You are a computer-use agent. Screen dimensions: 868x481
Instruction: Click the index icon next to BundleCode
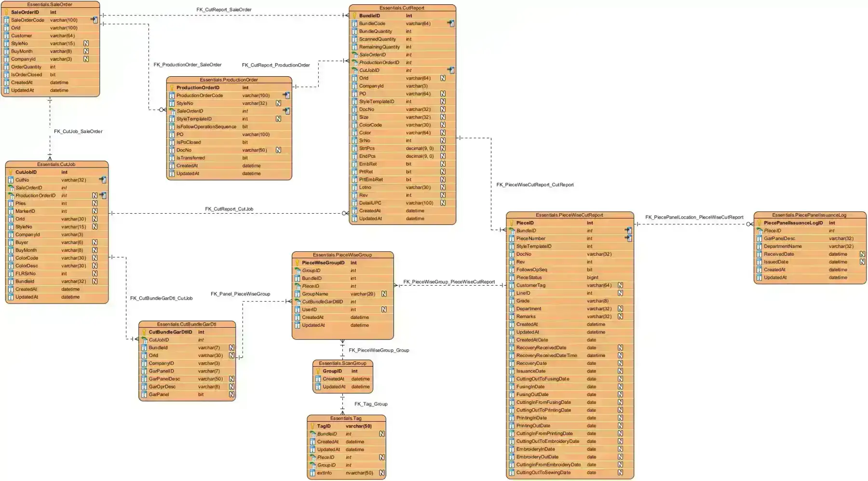[x=450, y=23]
